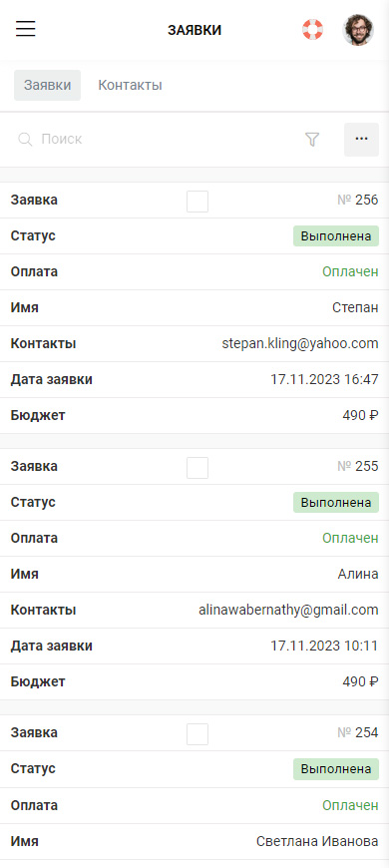Viewport: 389px width, 868px height.
Task: Switch to the Контакты tab
Action: click(x=130, y=85)
